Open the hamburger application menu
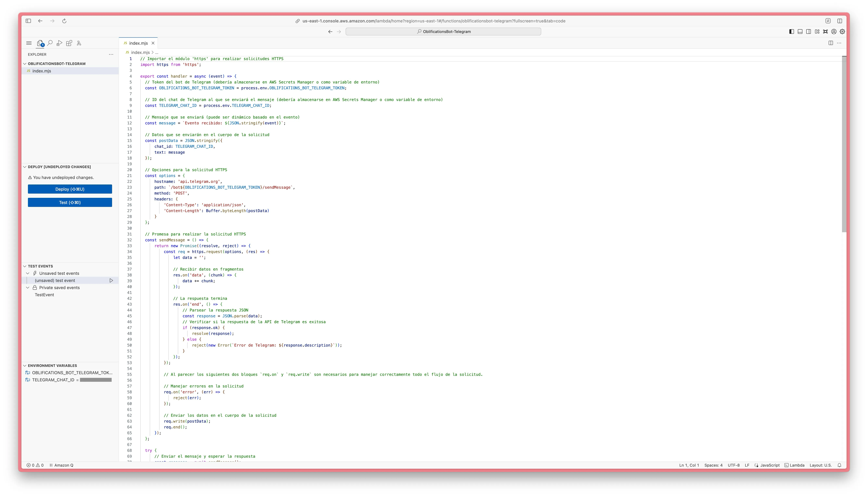Screen dimensions: 868x496 [x=29, y=43]
